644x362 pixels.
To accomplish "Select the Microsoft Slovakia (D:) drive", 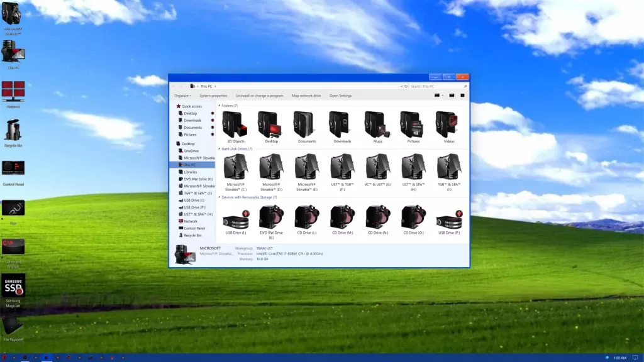I will pyautogui.click(x=271, y=172).
